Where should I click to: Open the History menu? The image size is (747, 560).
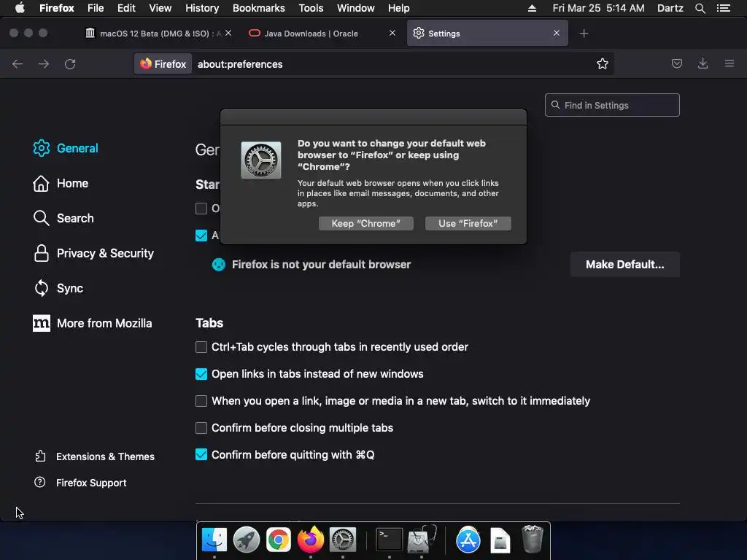tap(202, 8)
